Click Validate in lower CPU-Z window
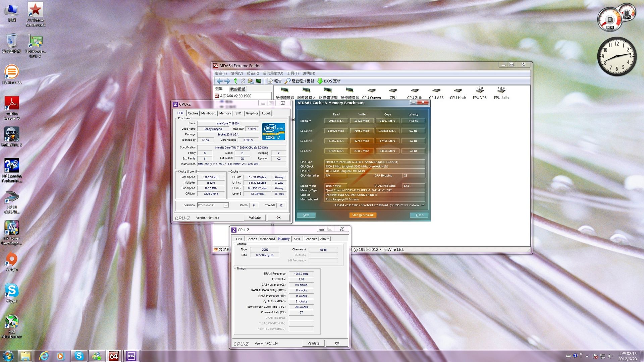The width and height of the screenshot is (644, 362). (313, 344)
